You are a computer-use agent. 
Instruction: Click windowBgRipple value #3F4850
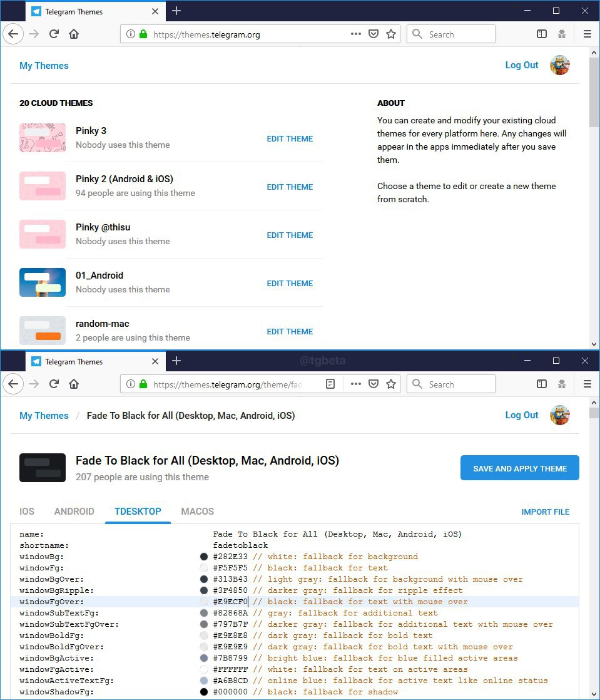[230, 590]
